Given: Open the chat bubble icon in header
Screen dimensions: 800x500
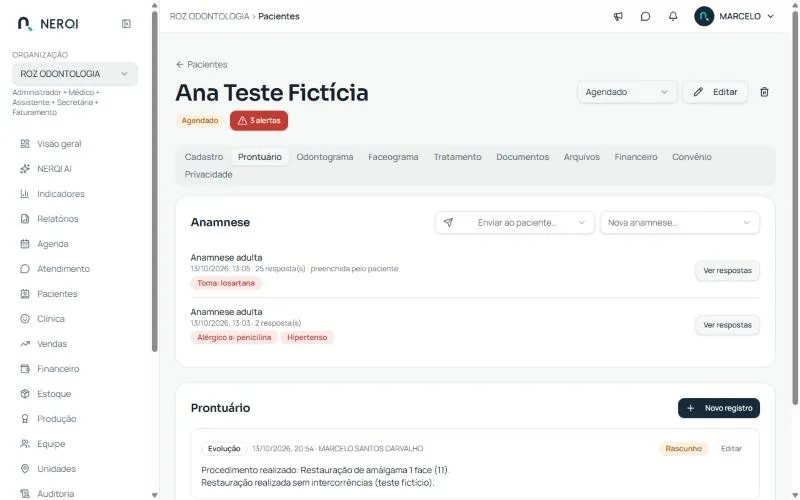Looking at the screenshot, I should coord(645,16).
